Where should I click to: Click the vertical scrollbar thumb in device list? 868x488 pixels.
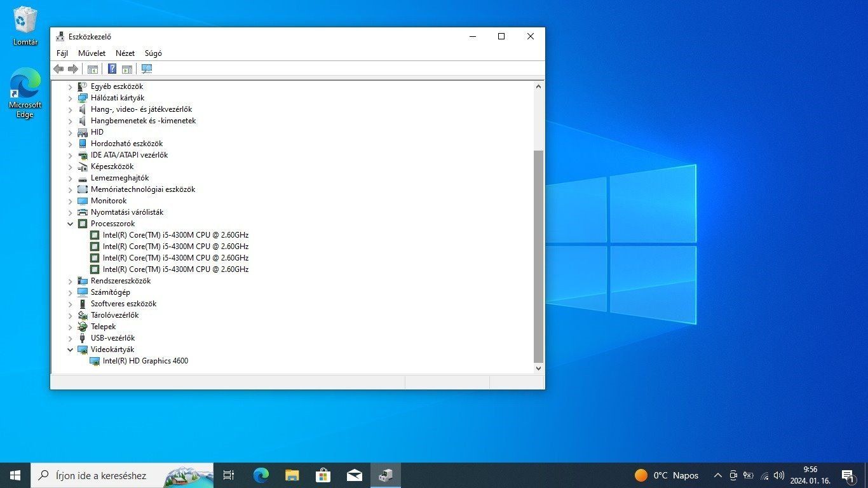coord(538,257)
